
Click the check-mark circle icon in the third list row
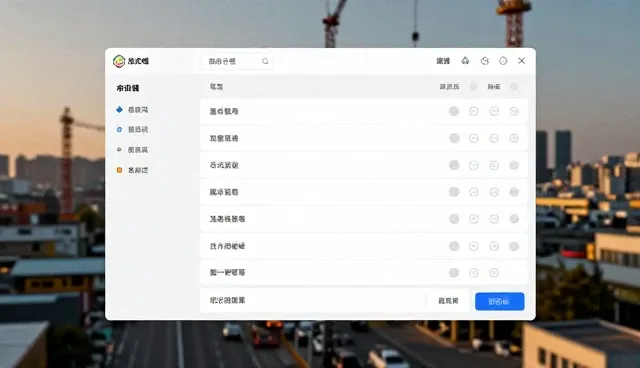tap(474, 165)
